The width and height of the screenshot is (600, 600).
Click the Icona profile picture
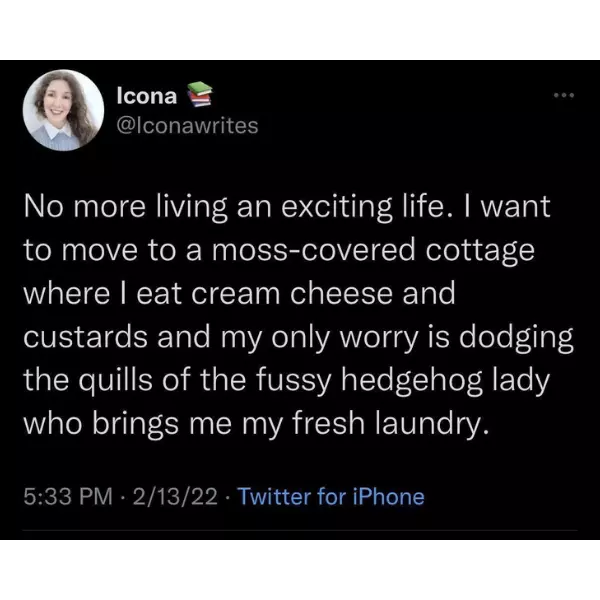65,109
